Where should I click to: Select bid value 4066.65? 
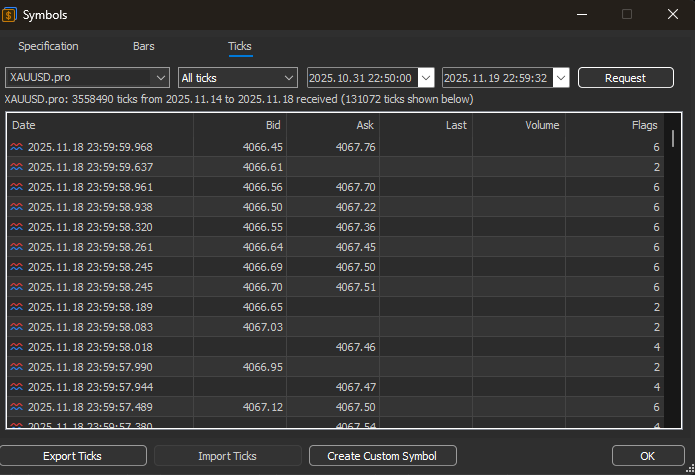pos(262,307)
